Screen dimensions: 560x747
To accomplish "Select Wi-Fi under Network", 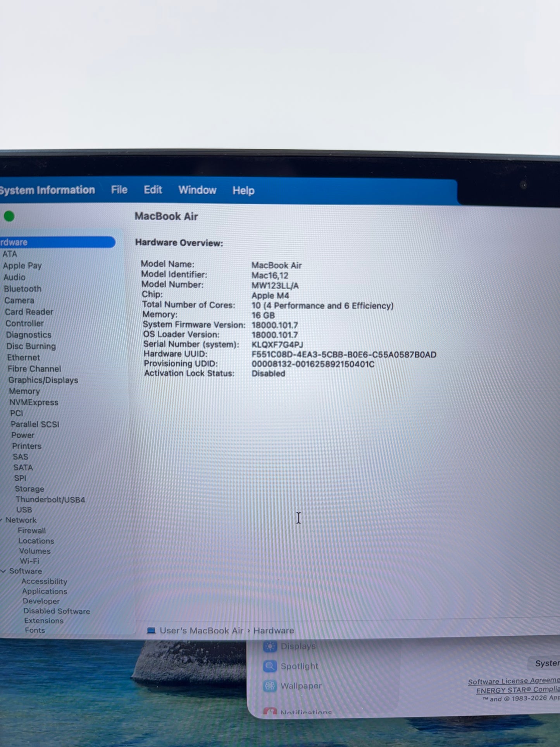I will (x=30, y=561).
